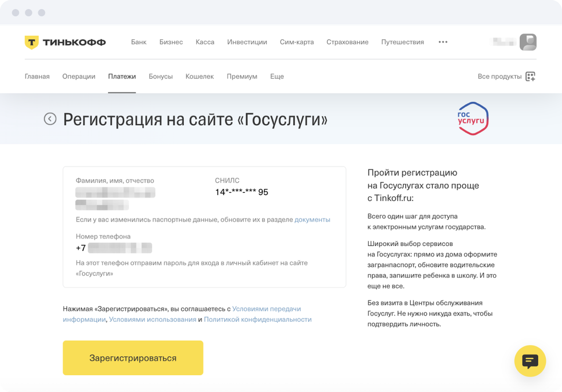Click the paragraph starting Широкий выбор сервисов
This screenshot has height=392, width=562.
pyautogui.click(x=432, y=265)
